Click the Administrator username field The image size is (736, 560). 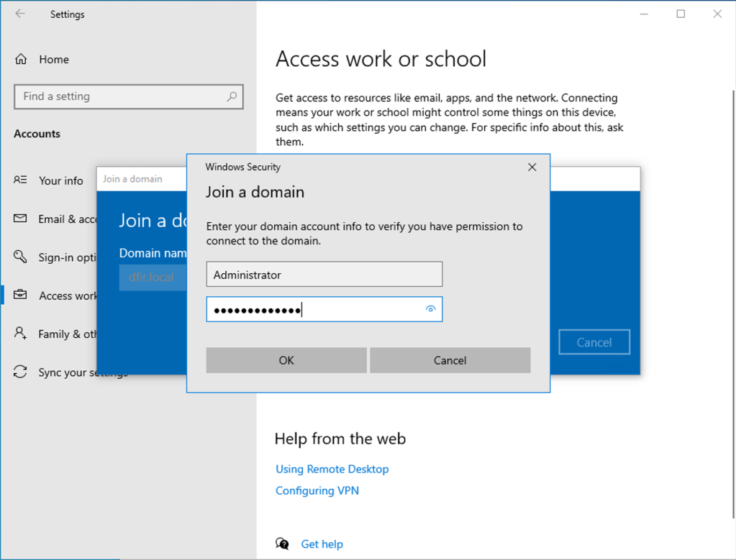(324, 275)
